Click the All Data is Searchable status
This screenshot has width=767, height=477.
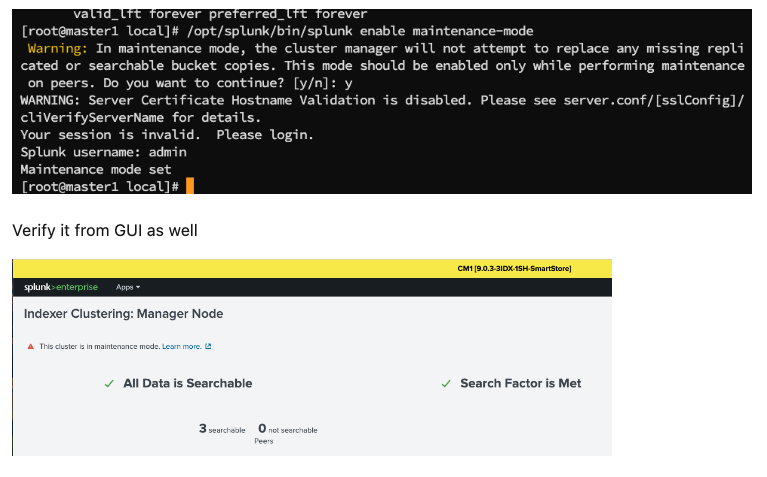pyautogui.click(x=188, y=384)
